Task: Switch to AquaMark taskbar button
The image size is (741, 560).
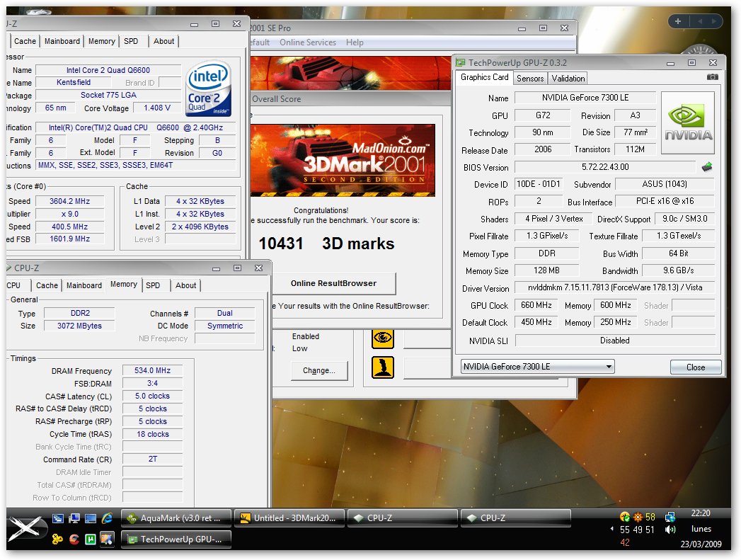Action: [x=176, y=518]
